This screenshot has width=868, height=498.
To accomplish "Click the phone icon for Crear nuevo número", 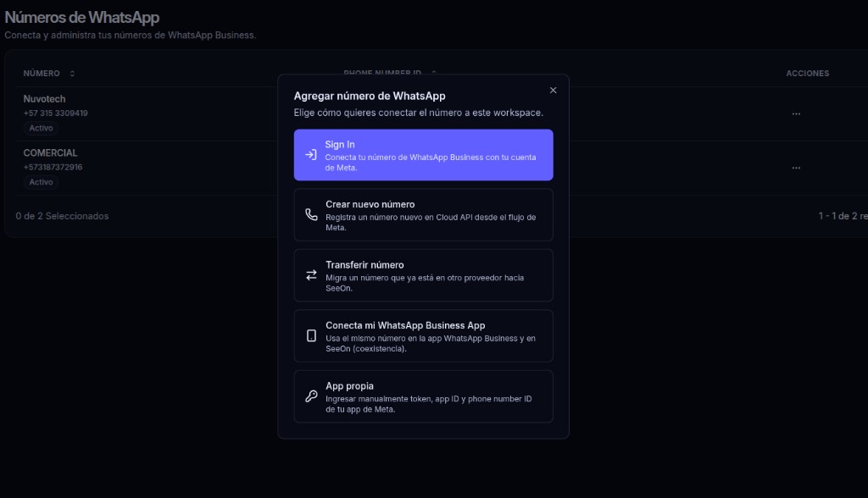I will 311,214.
